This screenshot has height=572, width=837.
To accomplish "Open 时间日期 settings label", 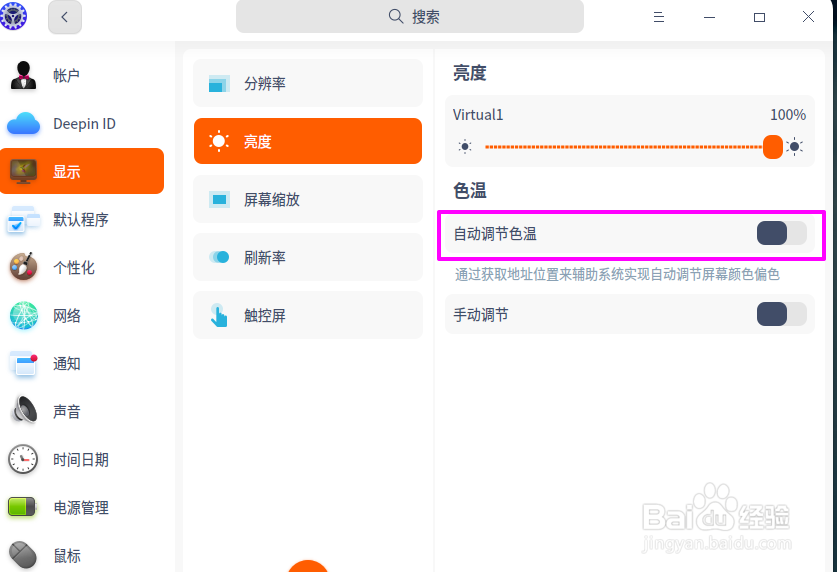I will click(81, 460).
